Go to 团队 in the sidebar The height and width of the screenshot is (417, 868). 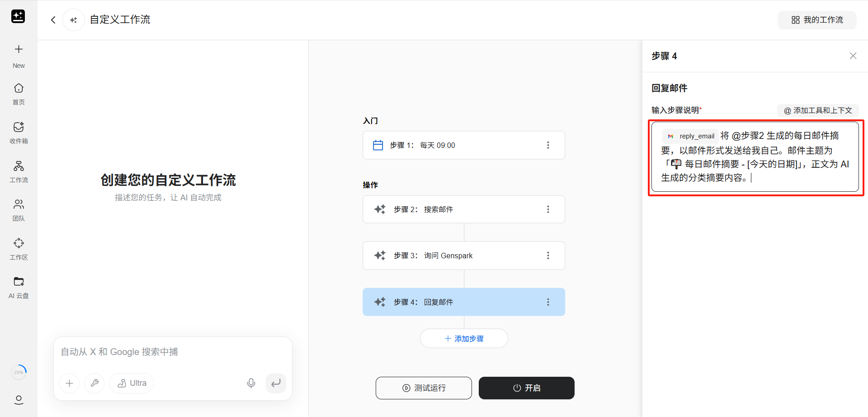coord(19,204)
